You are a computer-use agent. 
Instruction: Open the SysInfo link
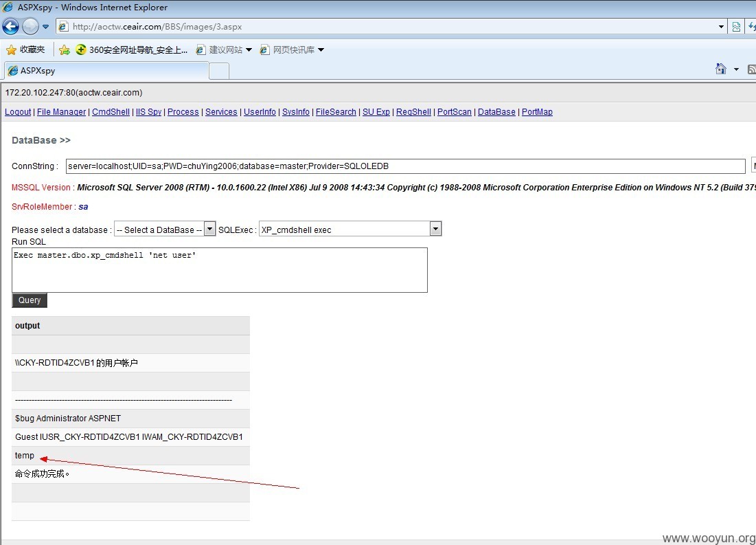pos(296,112)
